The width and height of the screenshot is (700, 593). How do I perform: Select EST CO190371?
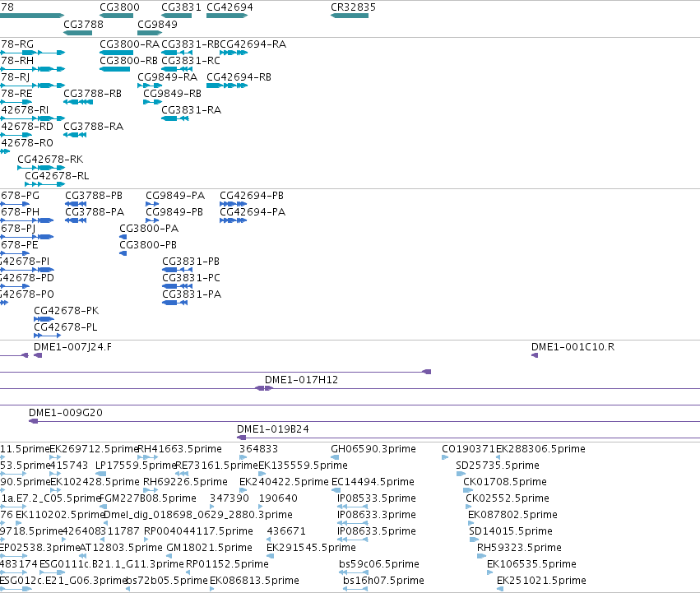point(445,457)
